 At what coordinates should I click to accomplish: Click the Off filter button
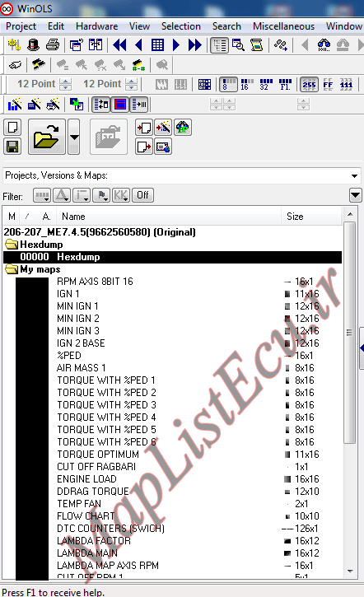click(142, 195)
